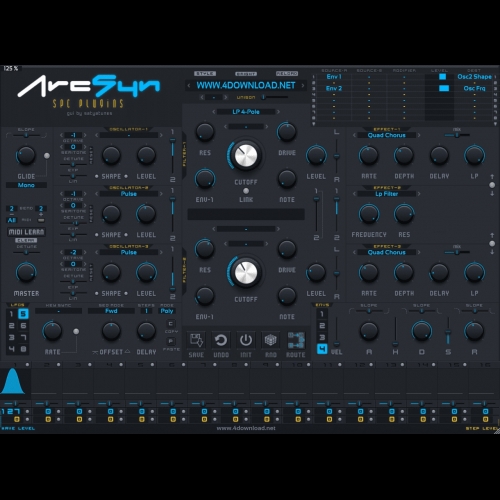Toggle the dot left of Oscillator-3 Shape label

(97, 294)
